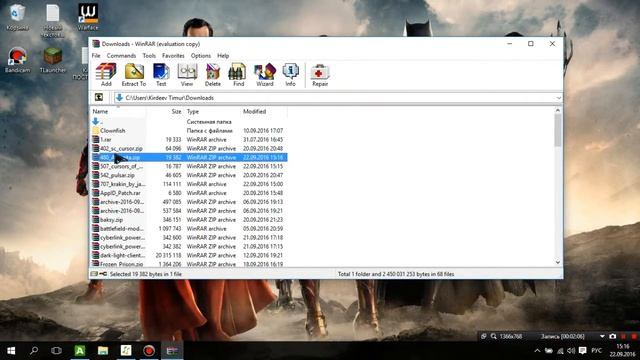Click the file list scrollbar down arrow

coord(558,262)
